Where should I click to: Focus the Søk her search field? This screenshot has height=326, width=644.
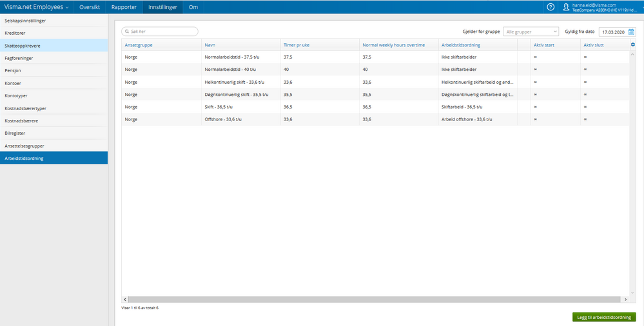(160, 32)
